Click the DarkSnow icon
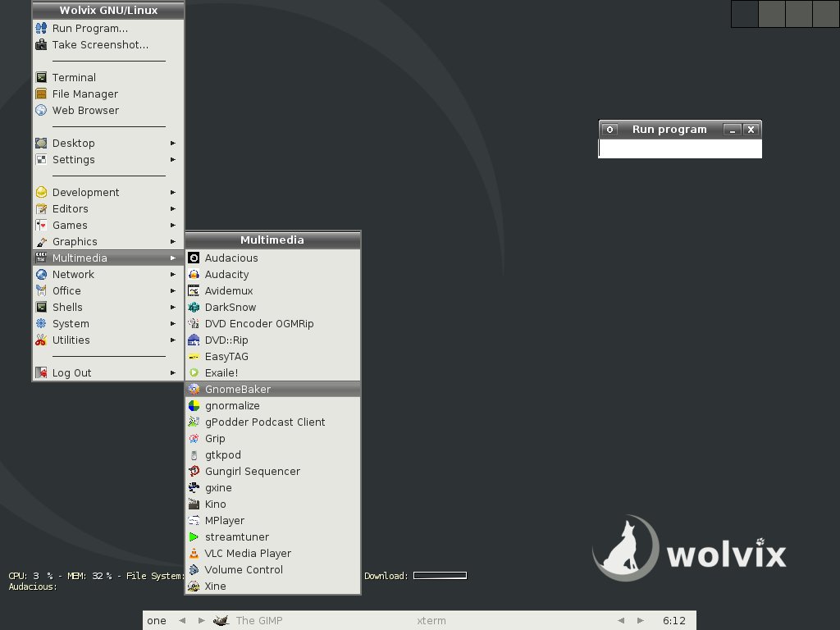840x630 pixels. (x=194, y=307)
